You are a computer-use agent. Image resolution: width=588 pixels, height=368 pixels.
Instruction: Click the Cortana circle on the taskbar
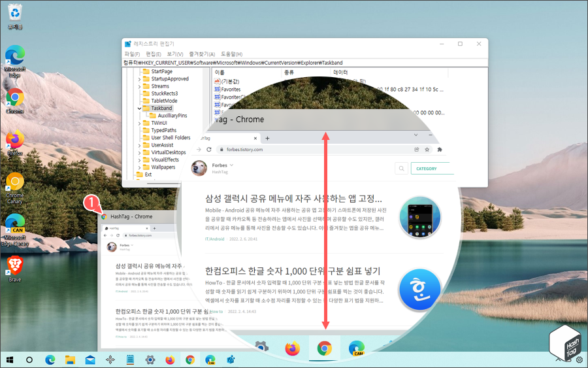pos(29,360)
